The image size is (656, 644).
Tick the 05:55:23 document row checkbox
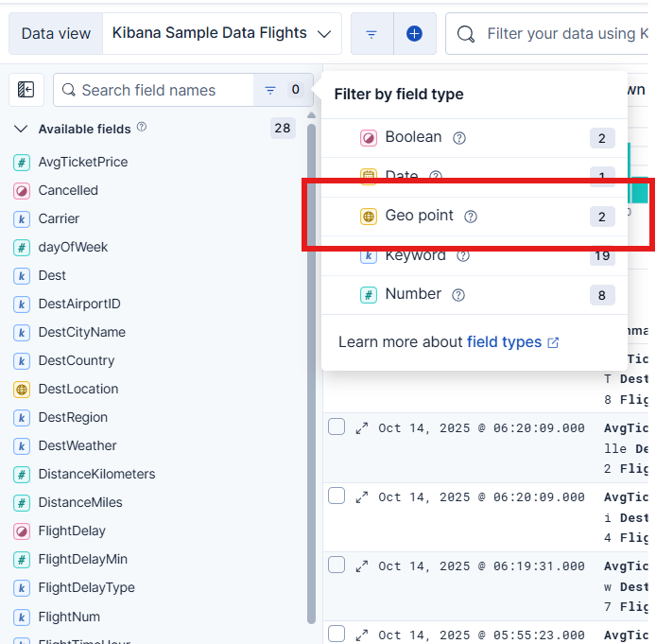tap(337, 634)
